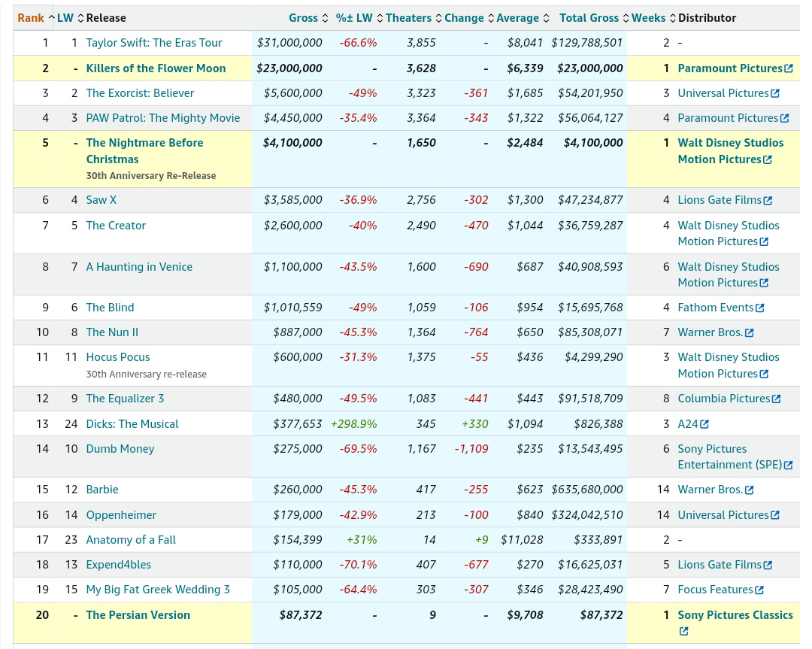The height and width of the screenshot is (649, 812).
Task: Open Warner Bros. link in the Barbie row
Action: click(710, 490)
